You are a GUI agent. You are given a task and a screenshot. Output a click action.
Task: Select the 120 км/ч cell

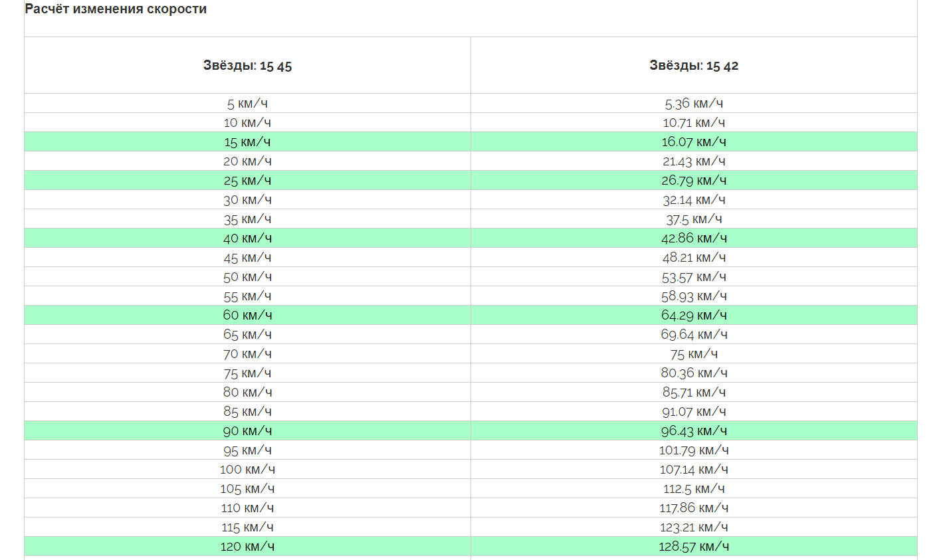[x=247, y=547]
